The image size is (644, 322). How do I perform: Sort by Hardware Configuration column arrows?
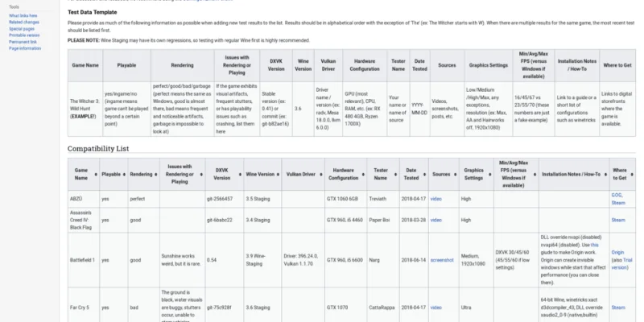[x=363, y=175]
